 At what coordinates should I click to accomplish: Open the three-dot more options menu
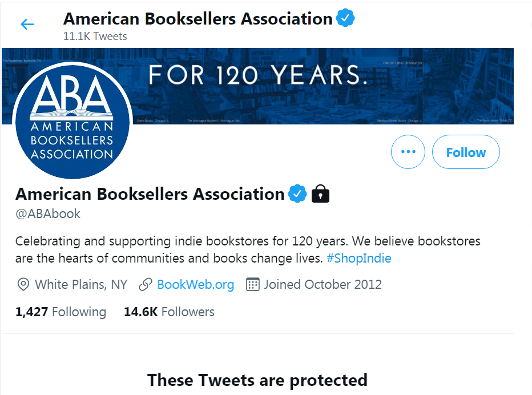(x=408, y=152)
